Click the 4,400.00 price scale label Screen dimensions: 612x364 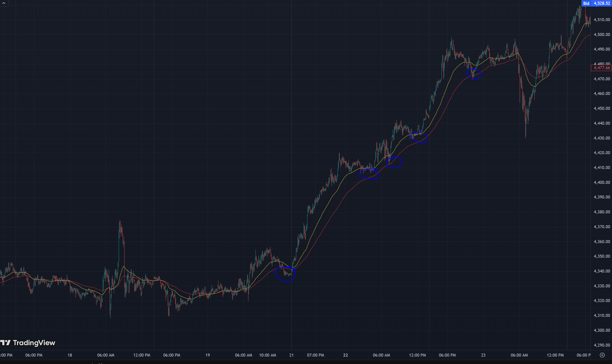point(602,182)
